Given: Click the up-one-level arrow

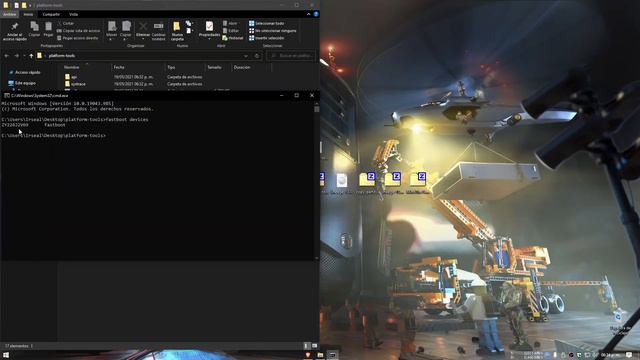Looking at the screenshot, I should (x=31, y=56).
